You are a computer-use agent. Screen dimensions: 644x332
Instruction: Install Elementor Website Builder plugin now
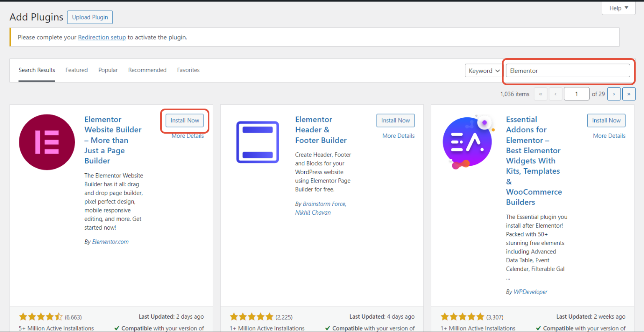point(185,120)
